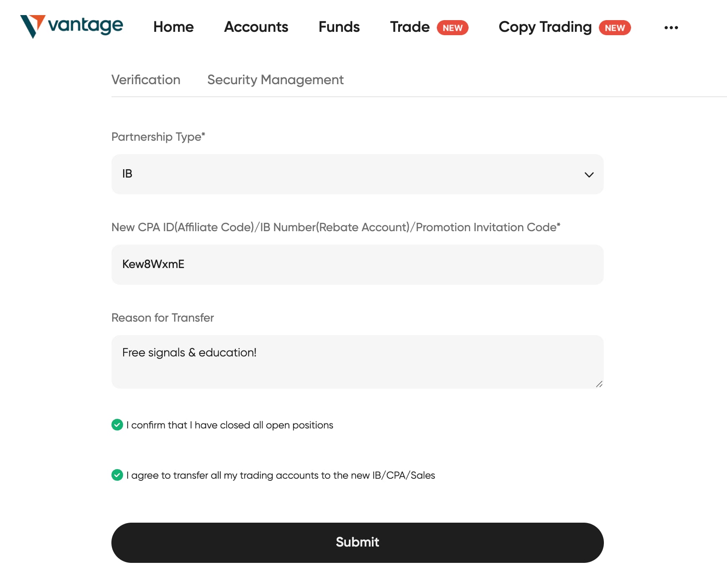727x588 pixels.
Task: Open the Accounts menu
Action: coord(256,27)
